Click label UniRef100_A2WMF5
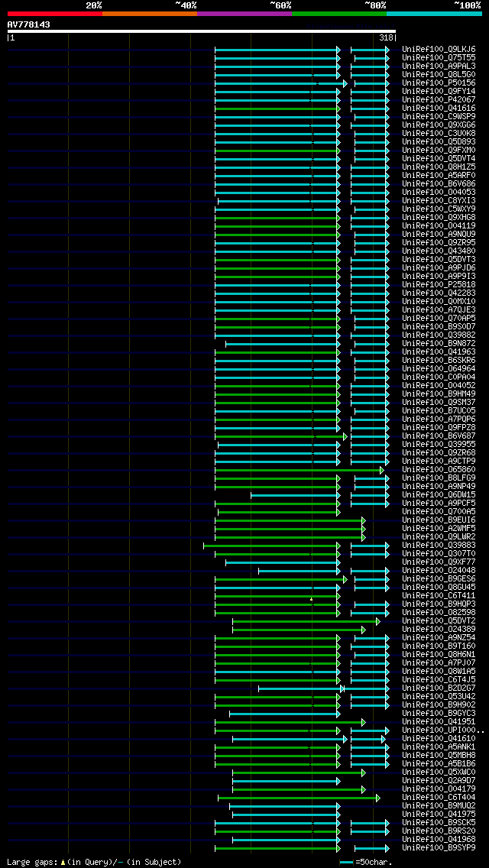 click(x=439, y=528)
